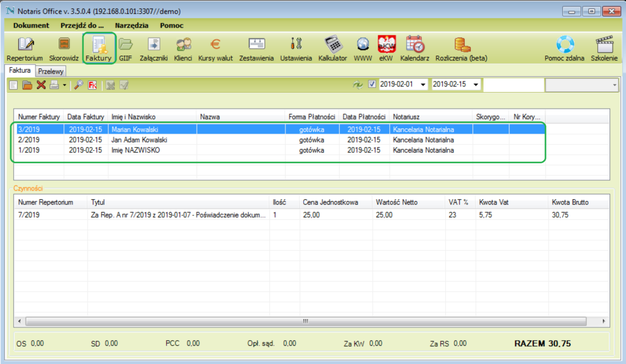The width and height of the screenshot is (626, 364).
Task: Click the open folder toolbar icon
Action: click(x=27, y=85)
